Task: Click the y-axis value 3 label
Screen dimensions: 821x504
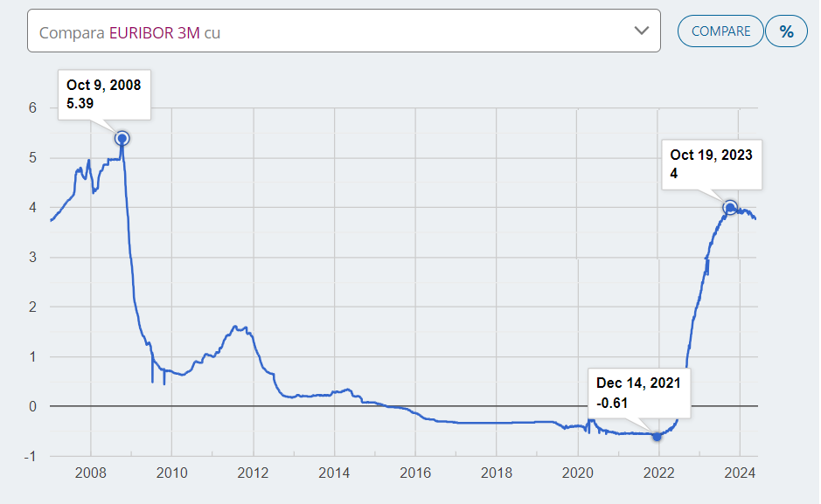Action: (32, 258)
